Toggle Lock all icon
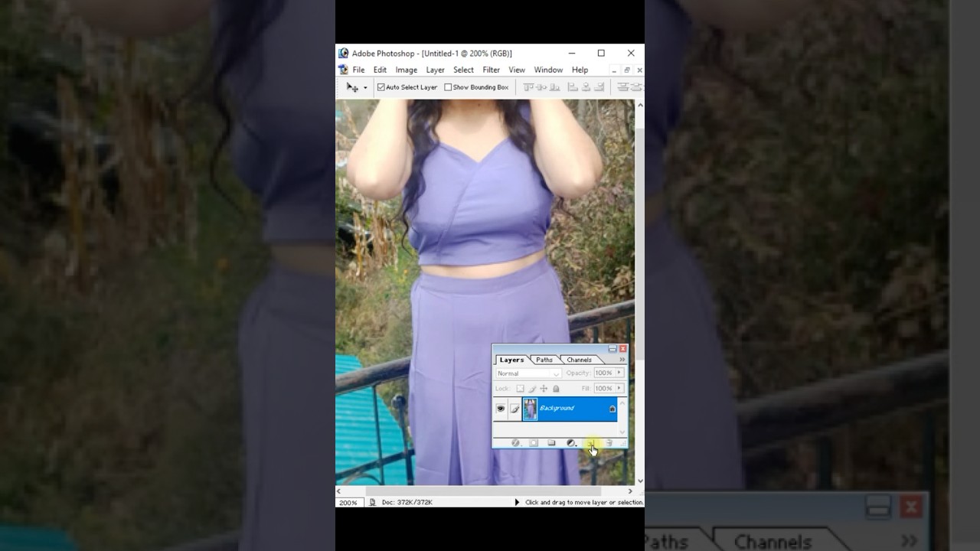 click(556, 389)
